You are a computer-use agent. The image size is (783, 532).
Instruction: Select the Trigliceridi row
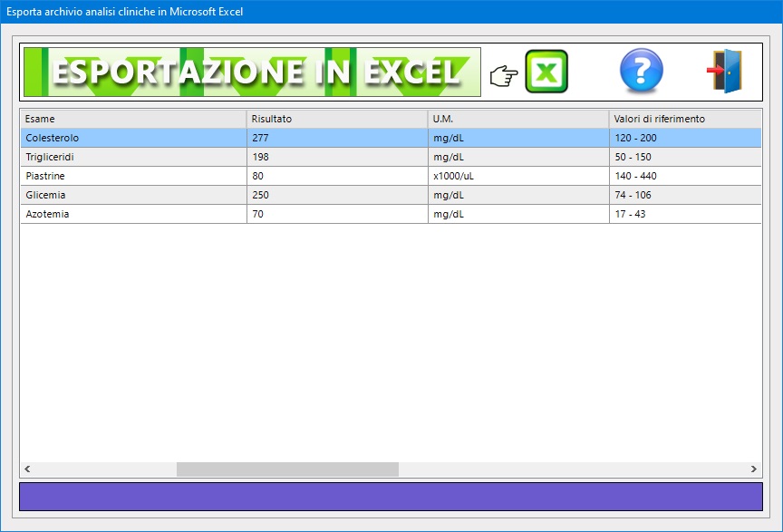tap(391, 157)
